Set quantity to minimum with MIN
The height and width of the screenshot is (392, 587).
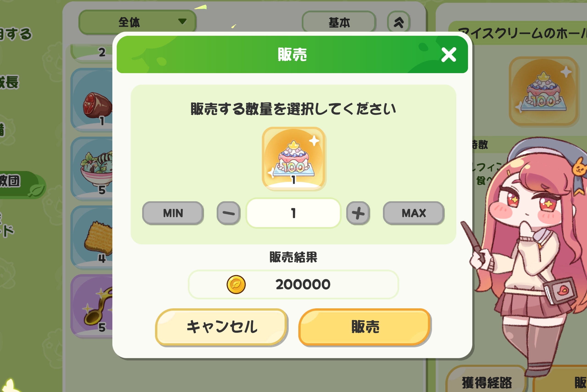[x=173, y=213]
